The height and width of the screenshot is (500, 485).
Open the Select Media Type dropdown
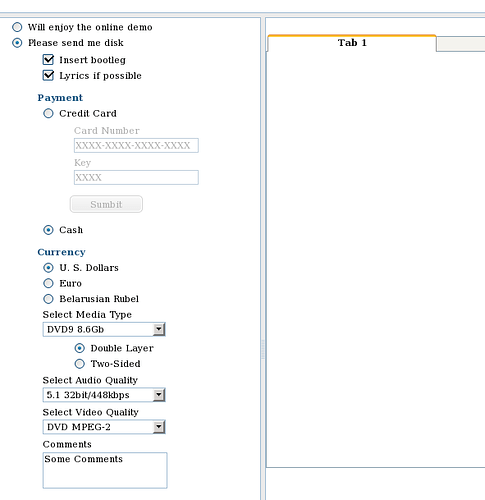[104, 329]
